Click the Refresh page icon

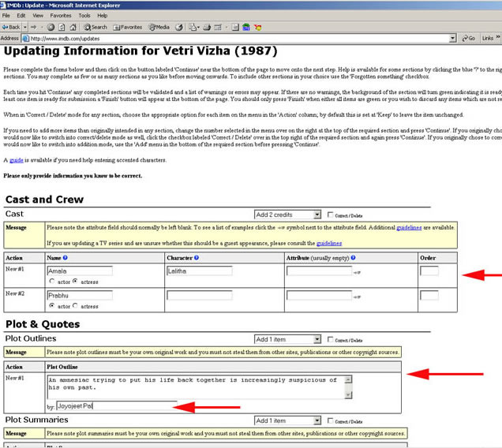click(x=62, y=27)
